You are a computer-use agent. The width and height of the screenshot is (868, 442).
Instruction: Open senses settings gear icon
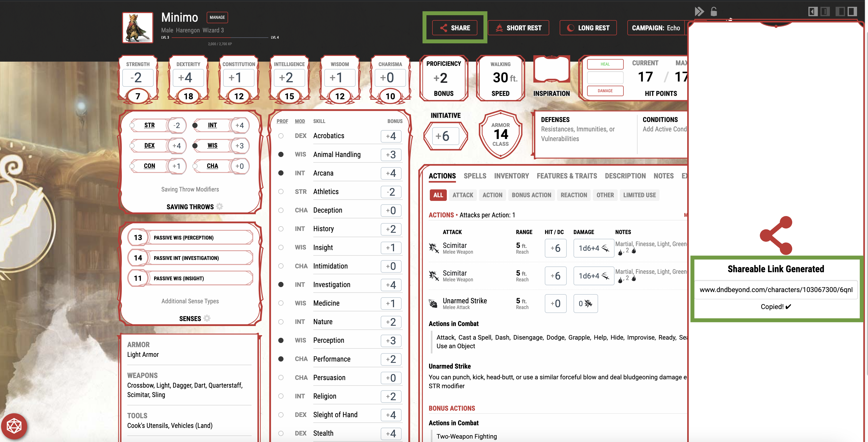[207, 318]
